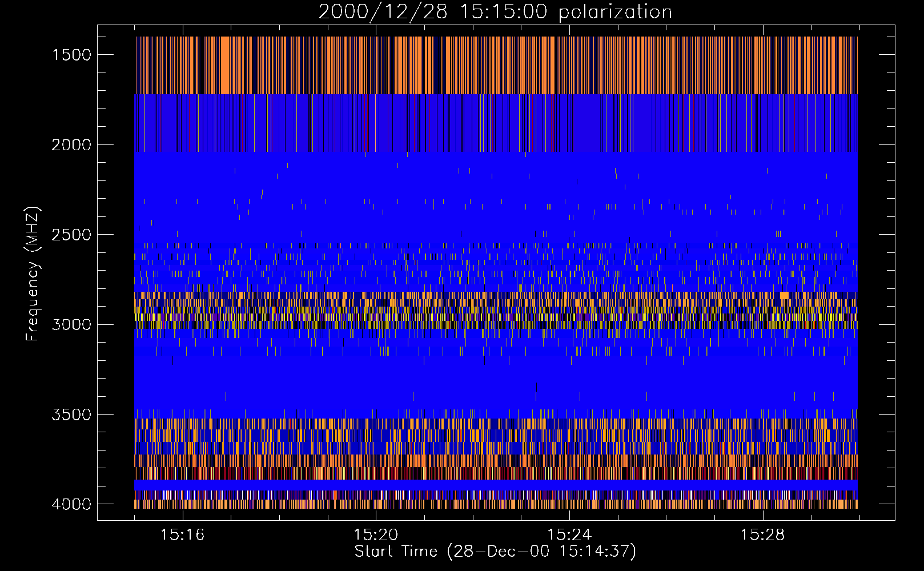Image resolution: width=924 pixels, height=571 pixels.
Task: Click the plot title '2000/12/28 15:15:00 polarization'
Action: pyautogui.click(x=495, y=12)
